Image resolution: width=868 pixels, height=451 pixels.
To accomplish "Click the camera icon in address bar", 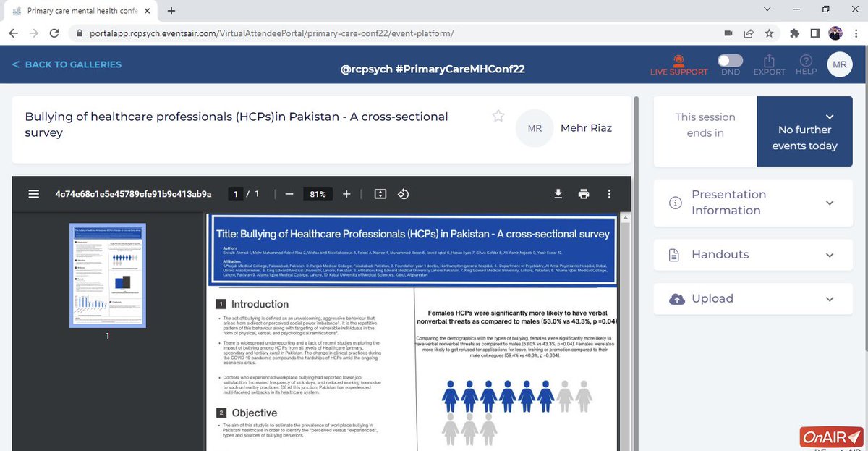I will coord(728,33).
